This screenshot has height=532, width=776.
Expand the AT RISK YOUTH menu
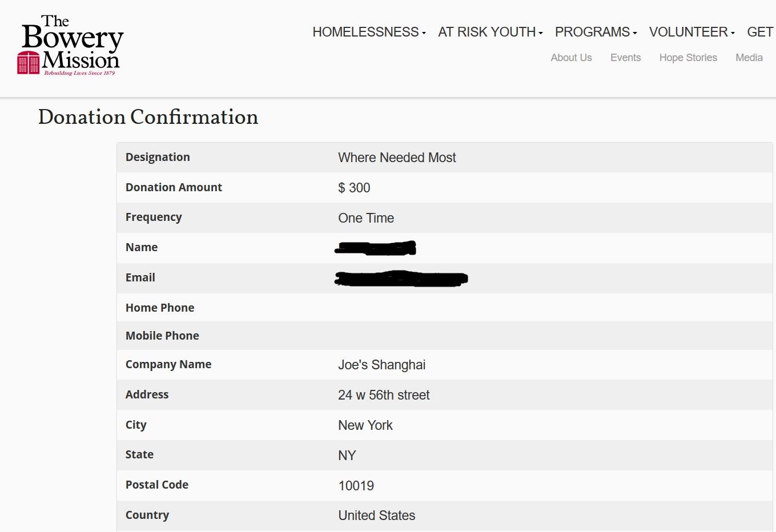490,32
